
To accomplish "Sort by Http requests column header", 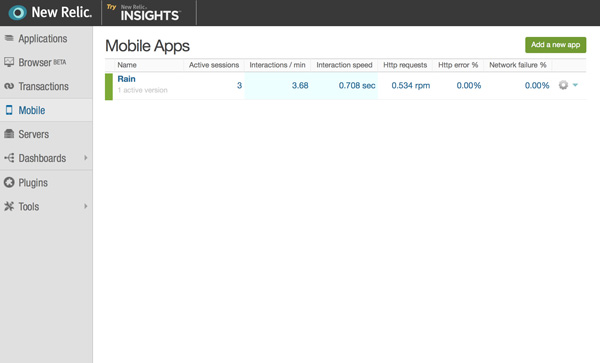I will [x=405, y=65].
